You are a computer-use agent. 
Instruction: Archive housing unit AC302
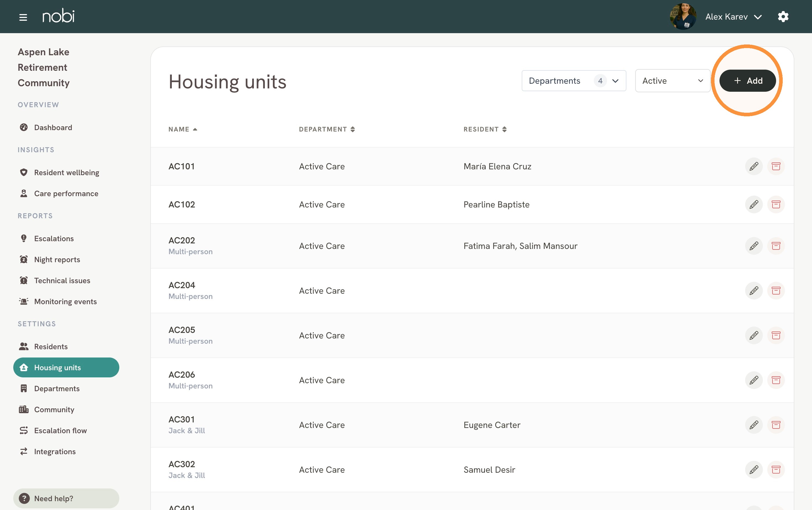pos(776,469)
